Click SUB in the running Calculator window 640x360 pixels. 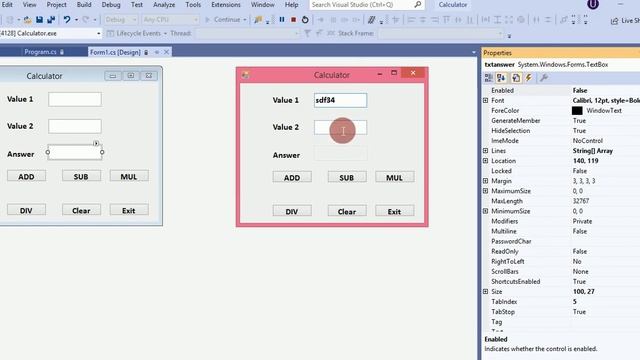coord(347,178)
